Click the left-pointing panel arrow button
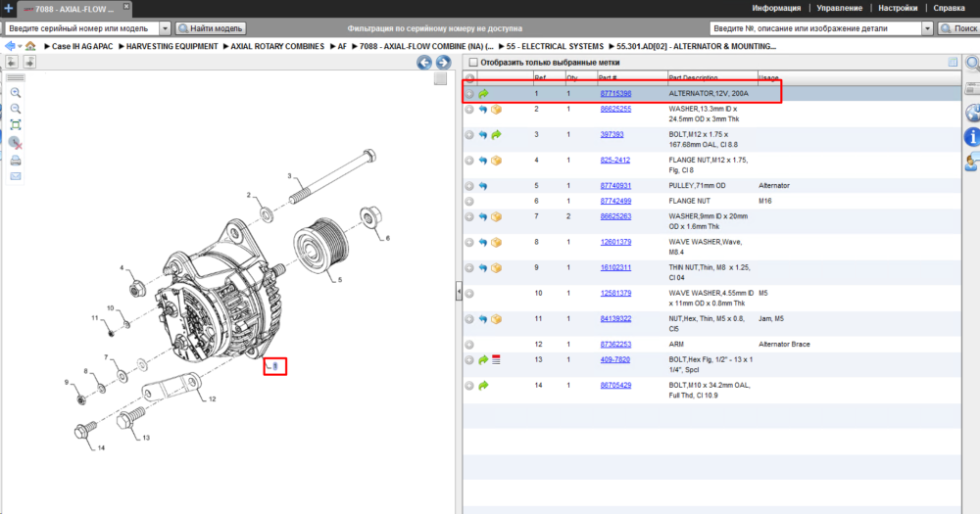The height and width of the screenshot is (514, 980). (x=12, y=62)
